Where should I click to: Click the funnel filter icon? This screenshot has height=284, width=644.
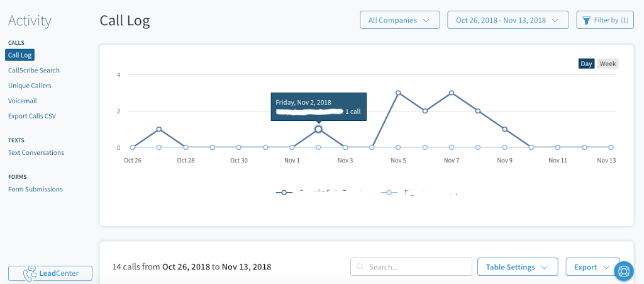(x=587, y=20)
